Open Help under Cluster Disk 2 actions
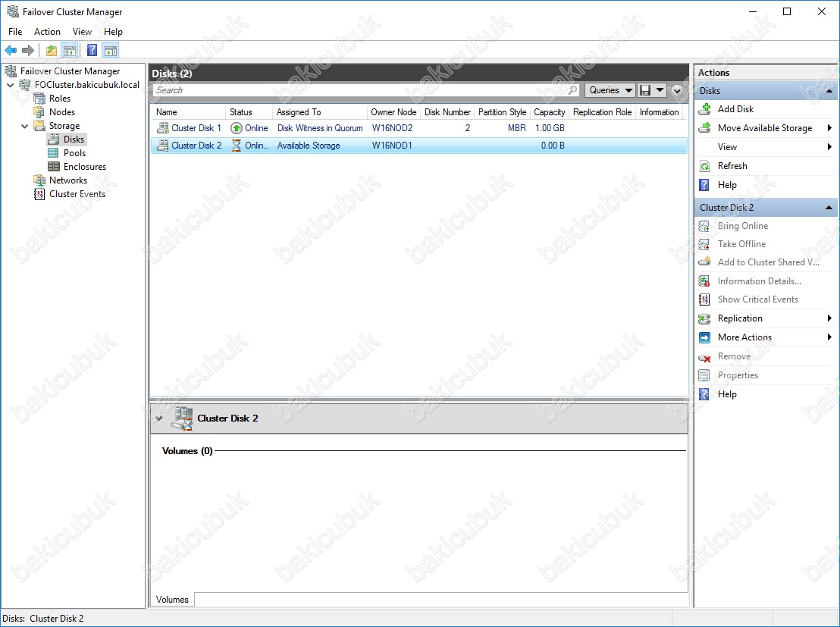 [727, 394]
